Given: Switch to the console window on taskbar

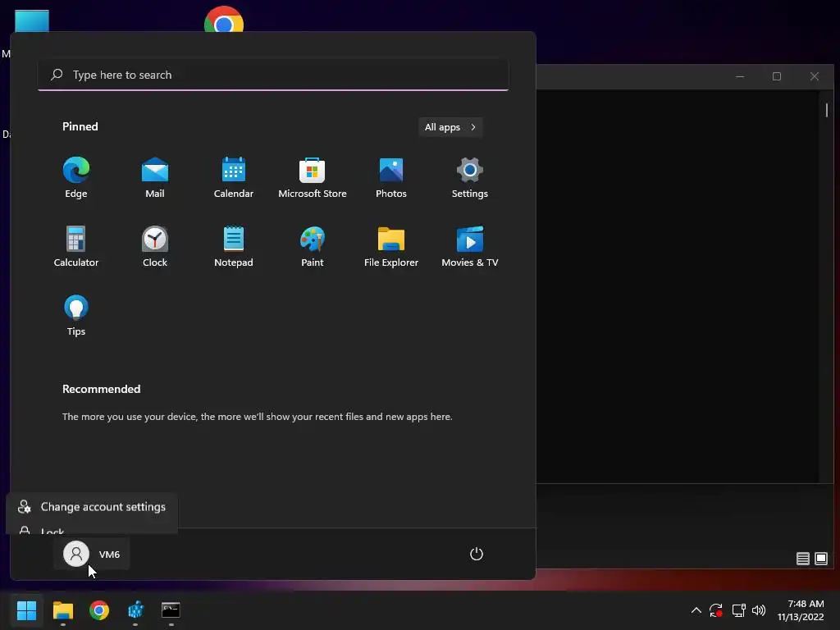Looking at the screenshot, I should (x=171, y=610).
